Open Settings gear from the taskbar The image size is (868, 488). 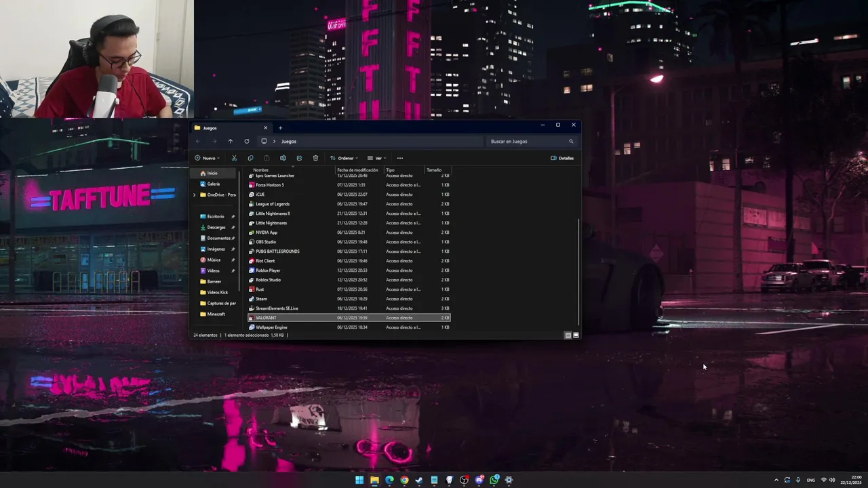(509, 480)
